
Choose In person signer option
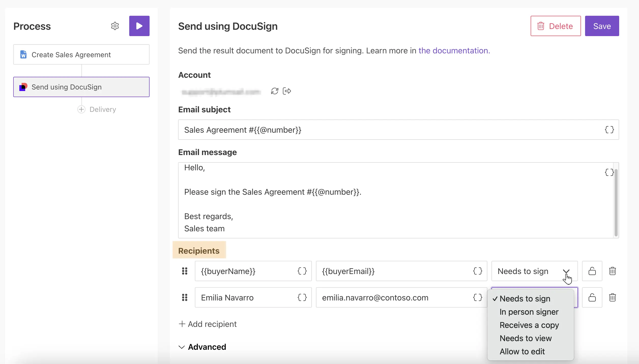coord(530,312)
